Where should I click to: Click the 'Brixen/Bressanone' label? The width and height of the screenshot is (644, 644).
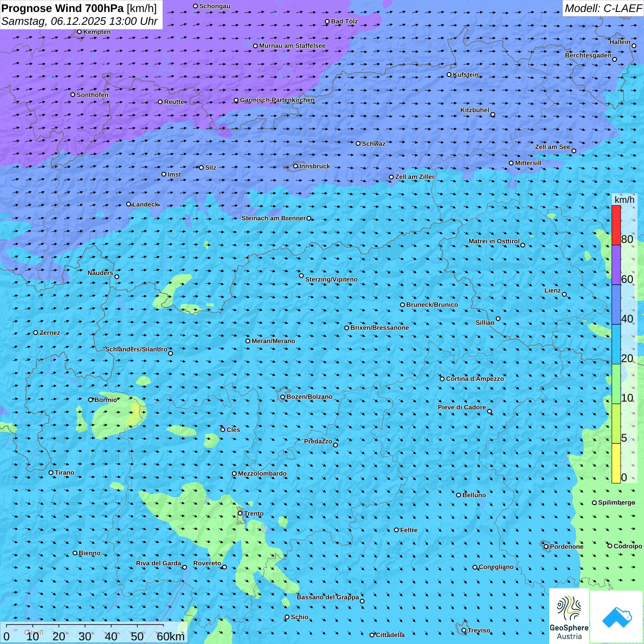pyautogui.click(x=380, y=328)
